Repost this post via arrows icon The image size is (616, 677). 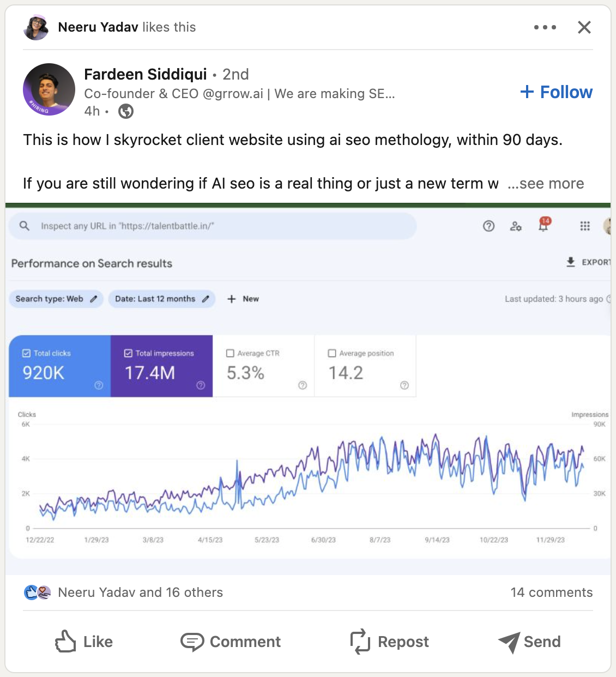coord(360,642)
